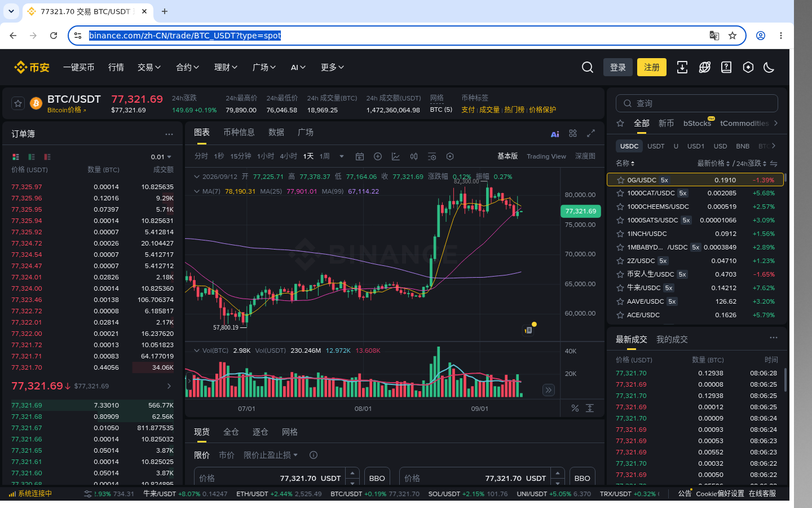The image size is (812, 508).
Task: Click the auto-fit chart scale icon
Action: point(590,408)
